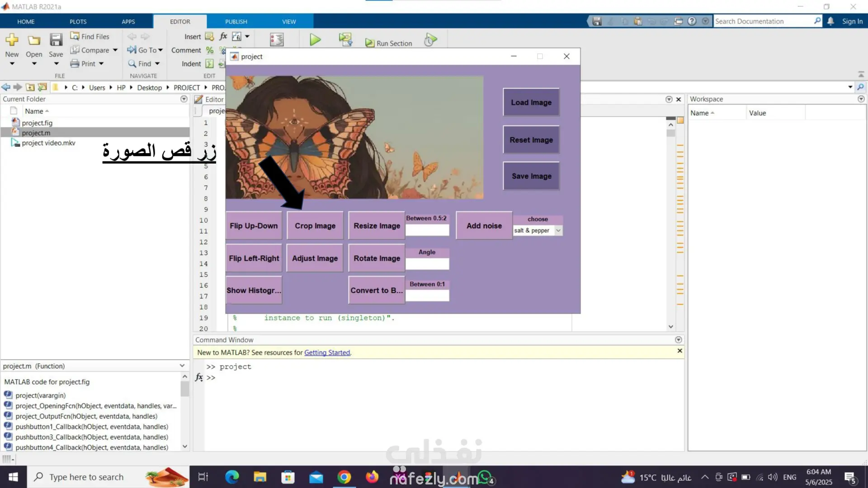The image size is (868, 488).
Task: Click the back arrow in the folder toolbar
Action: click(6, 87)
